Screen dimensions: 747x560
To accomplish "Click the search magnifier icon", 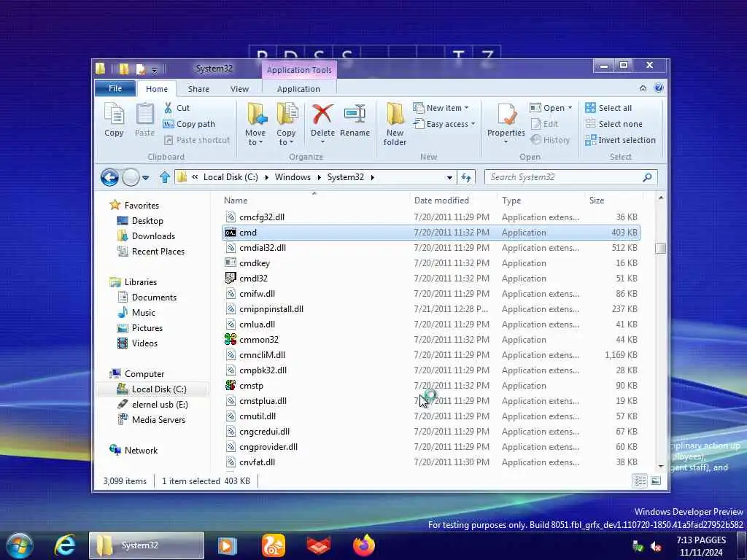I will 647,178.
